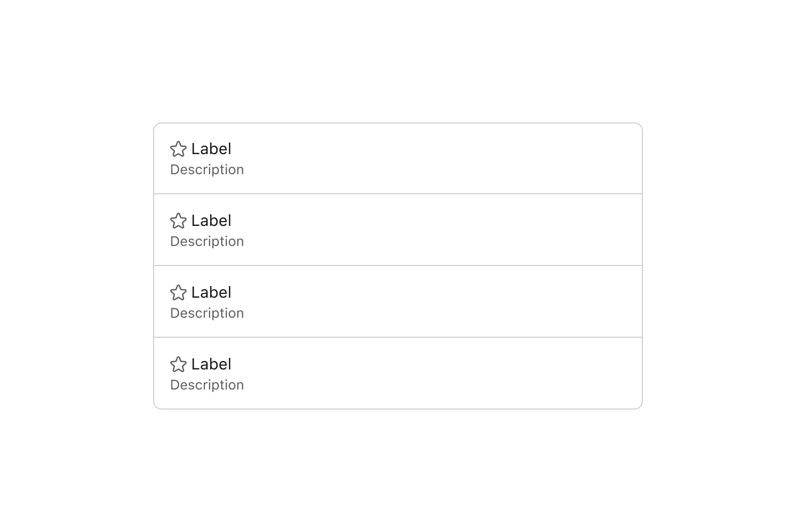
Task: Click the third item's "Description" text
Action: coord(207,313)
